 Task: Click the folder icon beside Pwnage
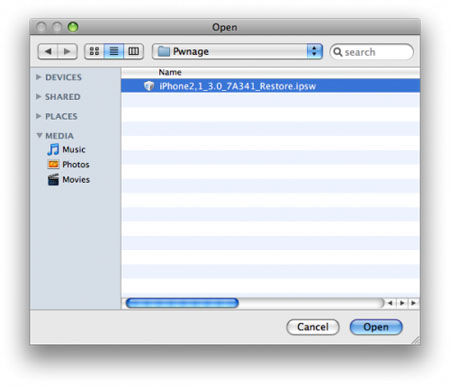163,51
